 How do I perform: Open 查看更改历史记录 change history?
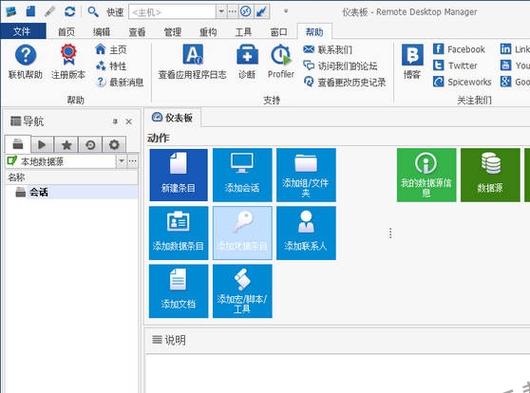344,82
